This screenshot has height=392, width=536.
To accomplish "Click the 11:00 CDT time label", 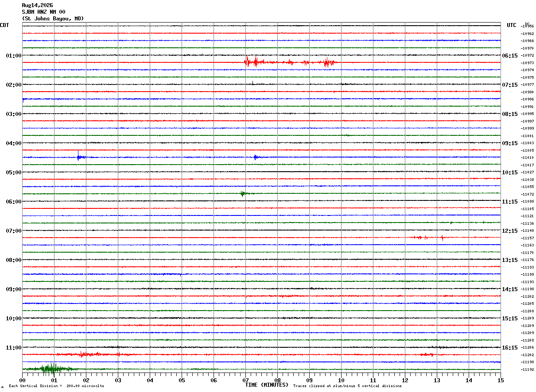I will [x=13, y=348].
